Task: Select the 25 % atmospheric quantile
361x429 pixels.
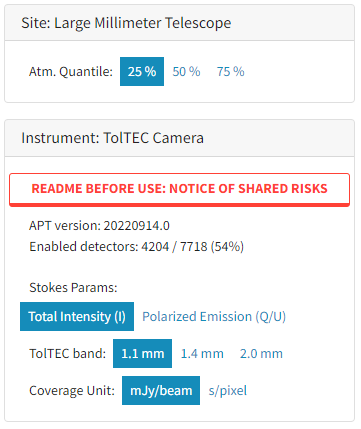Action: pyautogui.click(x=142, y=71)
